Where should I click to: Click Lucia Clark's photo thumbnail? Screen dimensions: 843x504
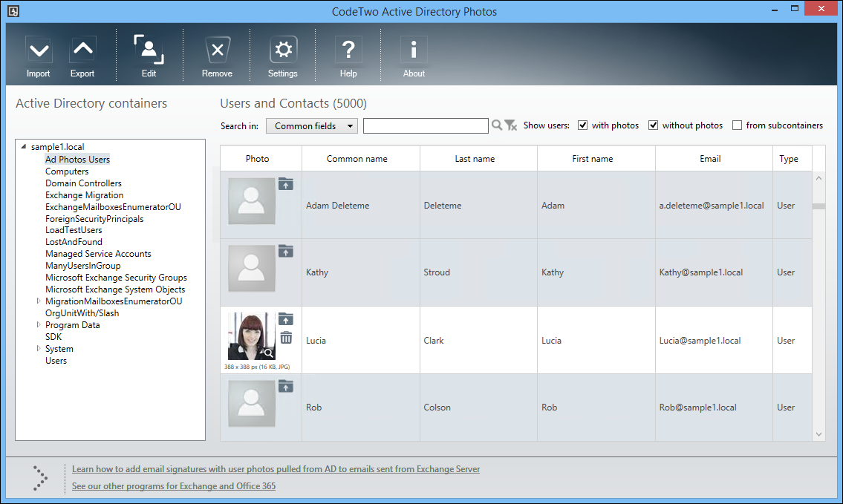252,336
